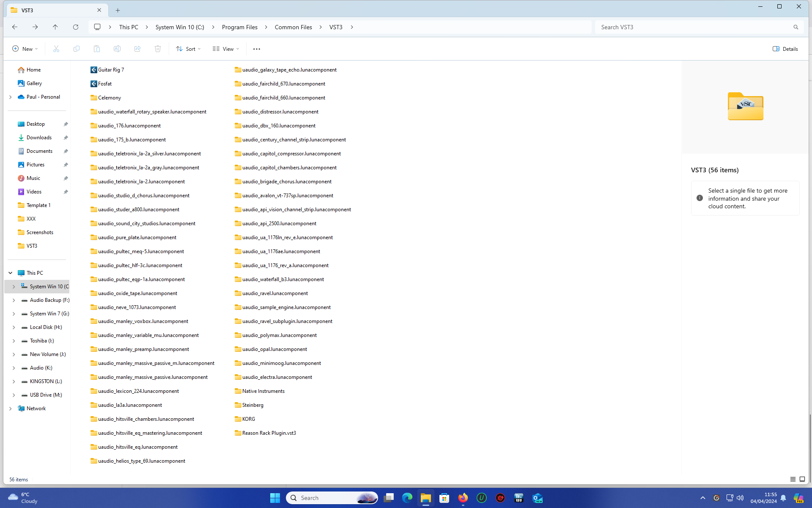Open Downloads quick access folder
The image size is (812, 508).
(x=39, y=138)
